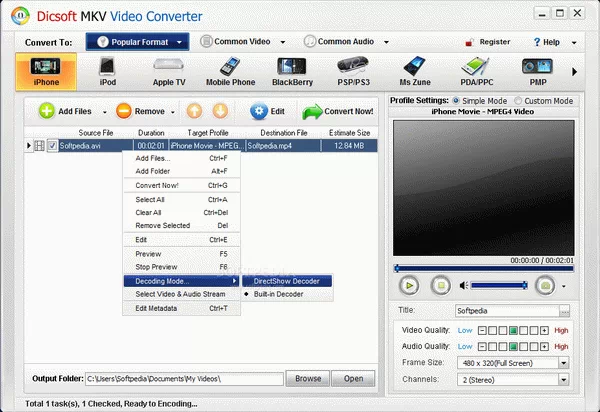This screenshot has width=600, height=412.
Task: Move the task down with down arrow
Action: [x=220, y=111]
